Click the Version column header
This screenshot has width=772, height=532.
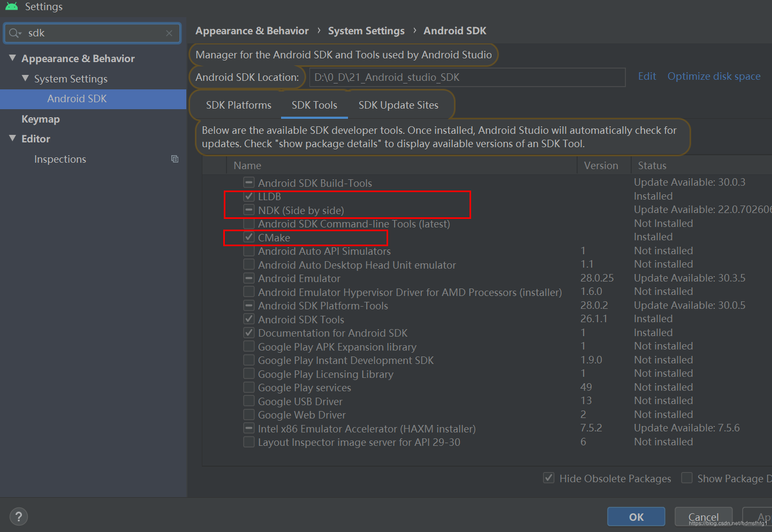pyautogui.click(x=601, y=166)
